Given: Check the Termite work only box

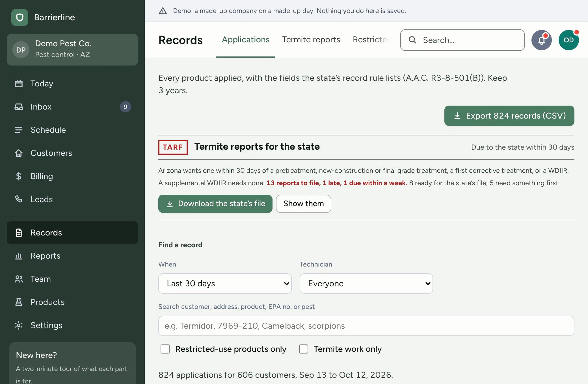Looking at the screenshot, I should point(304,349).
